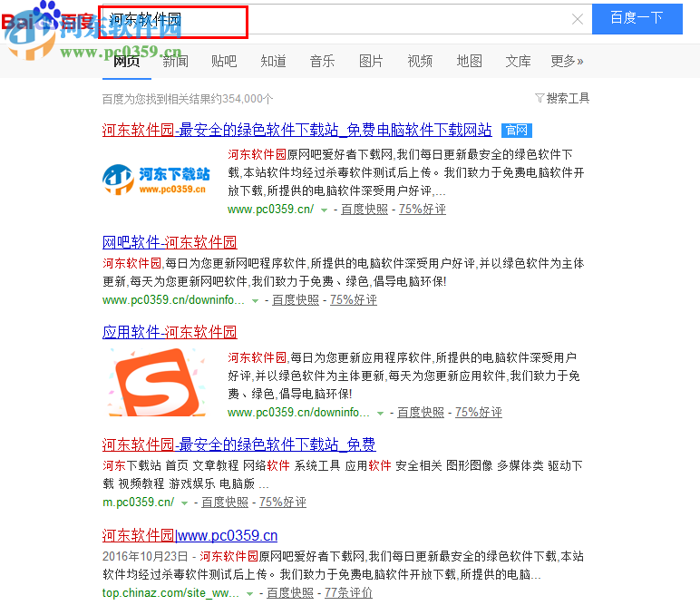Expand the 更多» menu
Viewport: 700px width, 615px height.
(x=567, y=61)
